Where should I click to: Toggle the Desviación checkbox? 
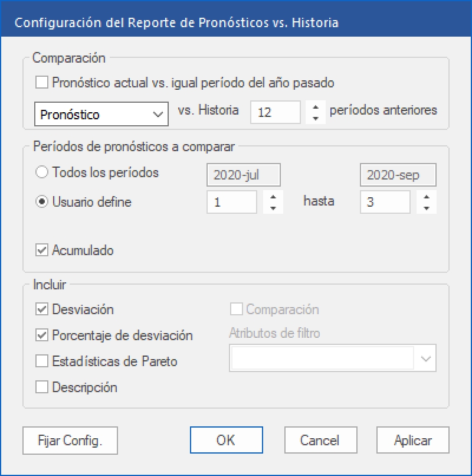(42, 309)
